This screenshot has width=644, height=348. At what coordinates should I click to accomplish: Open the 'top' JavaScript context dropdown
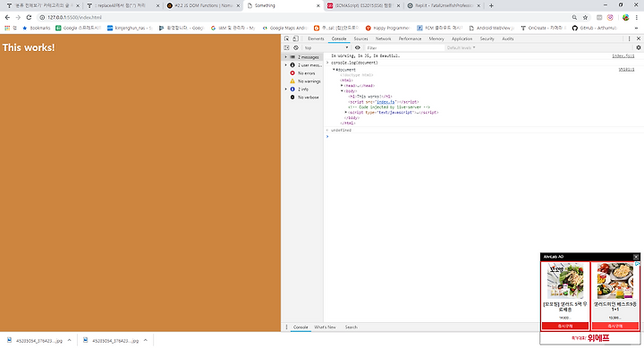(x=326, y=47)
